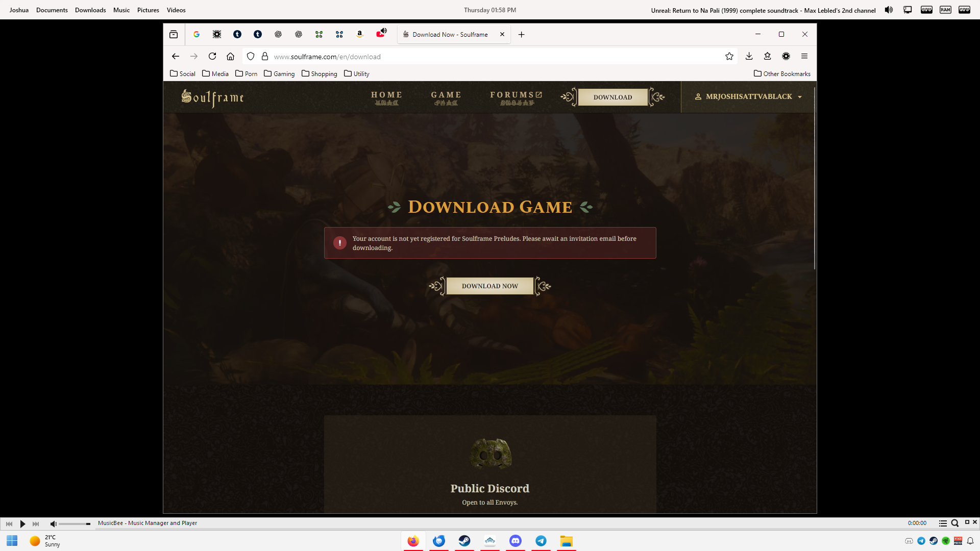Open File Explorer from the taskbar
Image resolution: width=980 pixels, height=551 pixels.
click(x=567, y=541)
